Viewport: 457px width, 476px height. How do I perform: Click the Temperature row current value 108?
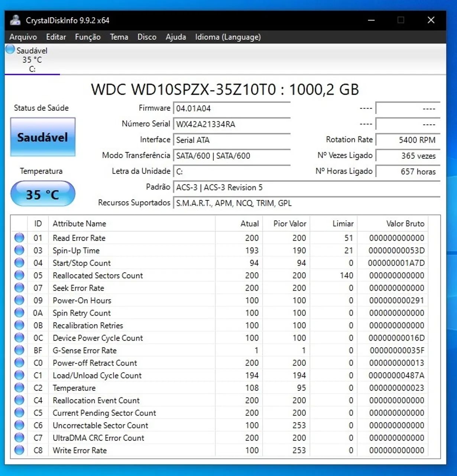(252, 388)
